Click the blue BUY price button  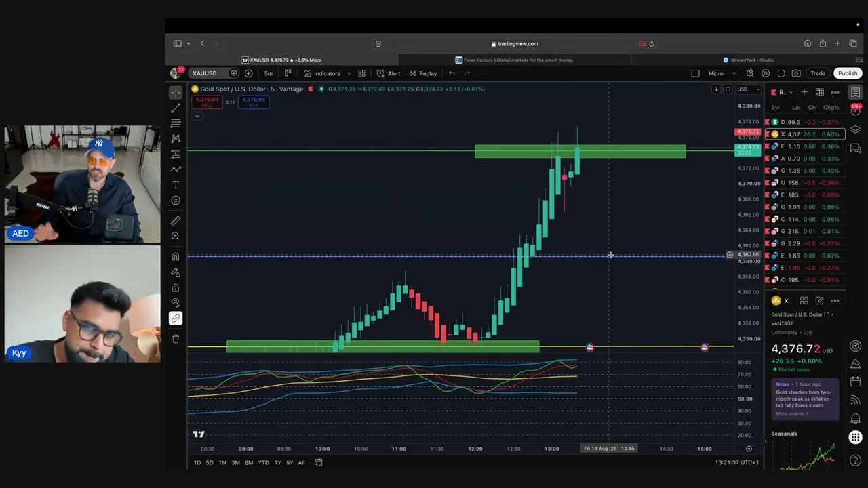coord(254,102)
